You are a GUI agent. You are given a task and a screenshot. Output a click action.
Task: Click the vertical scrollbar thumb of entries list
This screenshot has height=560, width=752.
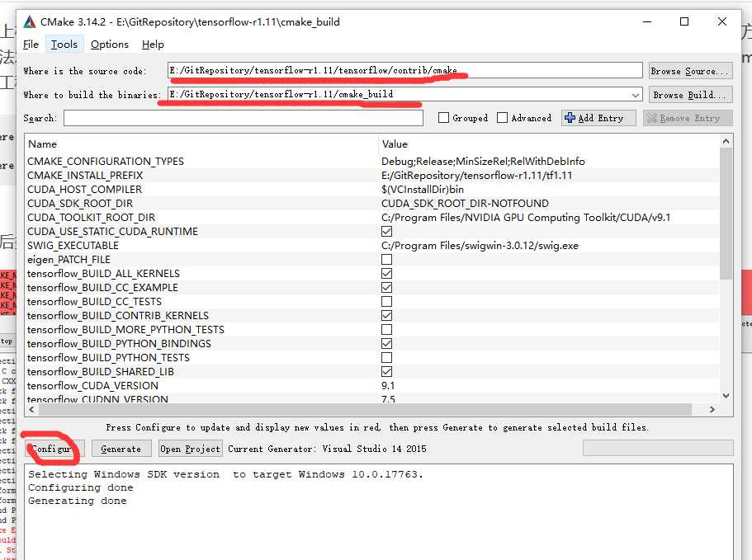[x=726, y=213]
